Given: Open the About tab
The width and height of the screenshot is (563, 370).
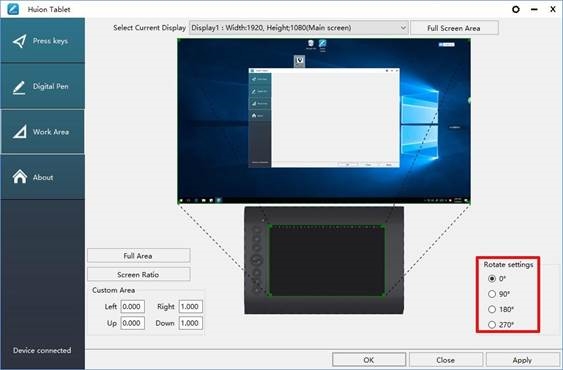Looking at the screenshot, I should 42,177.
